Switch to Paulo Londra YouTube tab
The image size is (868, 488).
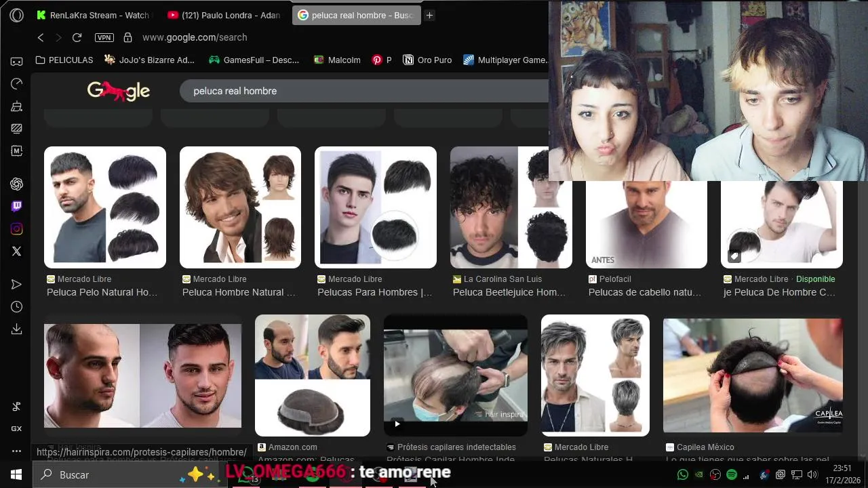(224, 15)
